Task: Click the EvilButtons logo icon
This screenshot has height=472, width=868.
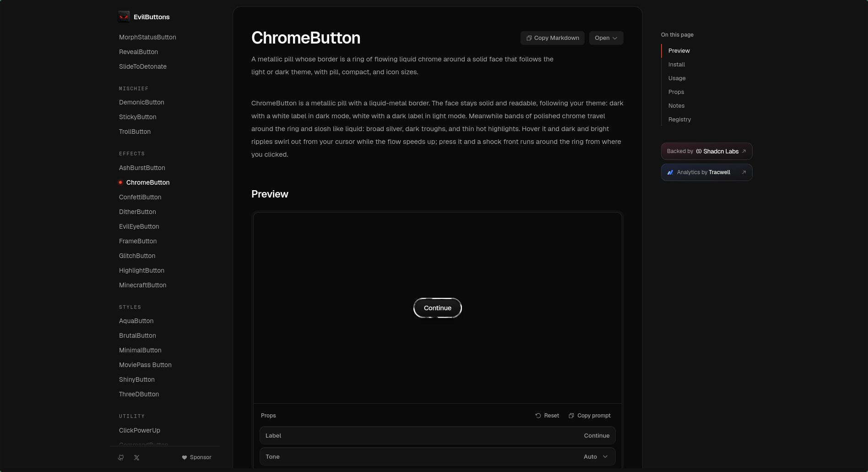Action: click(x=124, y=17)
